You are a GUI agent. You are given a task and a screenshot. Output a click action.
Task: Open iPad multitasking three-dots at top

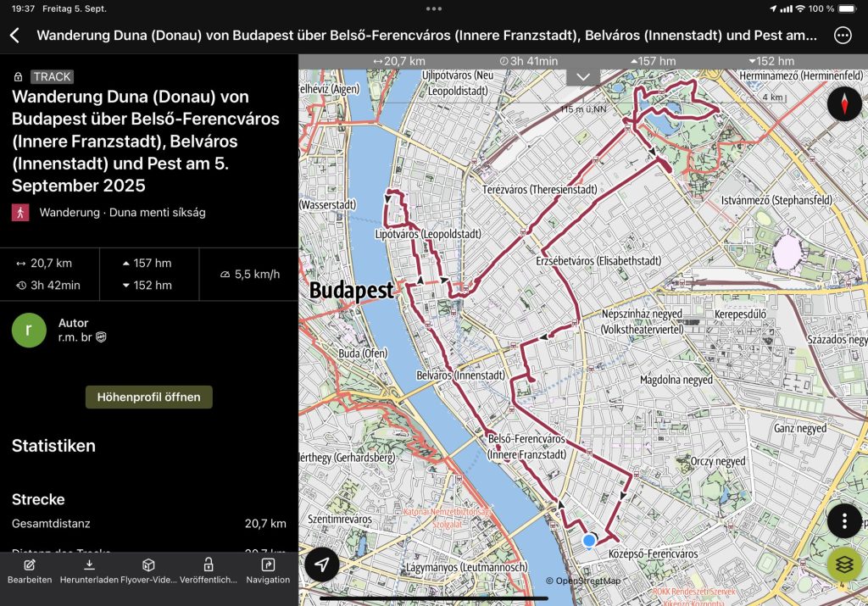point(434,8)
